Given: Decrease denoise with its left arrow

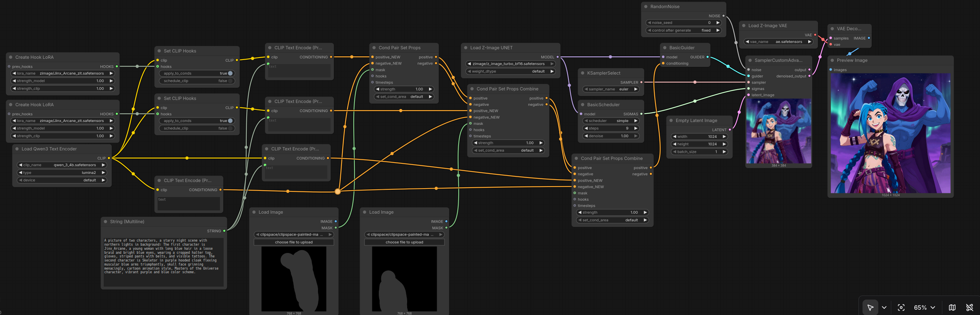Looking at the screenshot, I should [x=586, y=136].
